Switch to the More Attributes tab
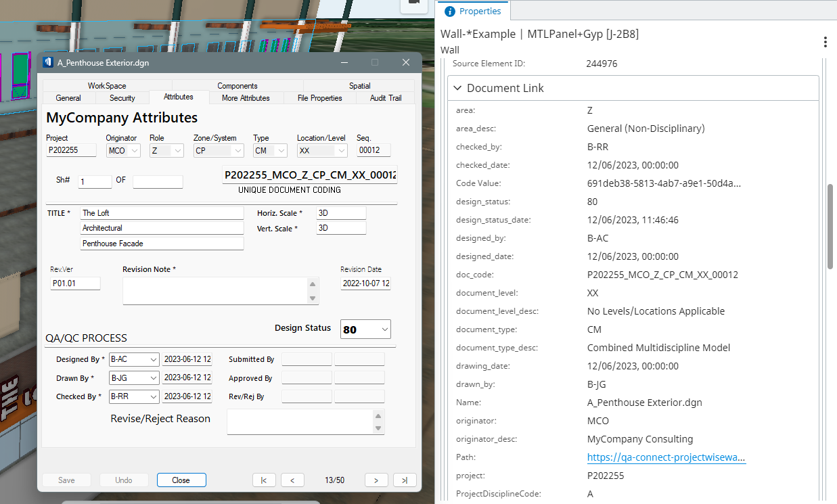The height and width of the screenshot is (504, 837). [246, 98]
